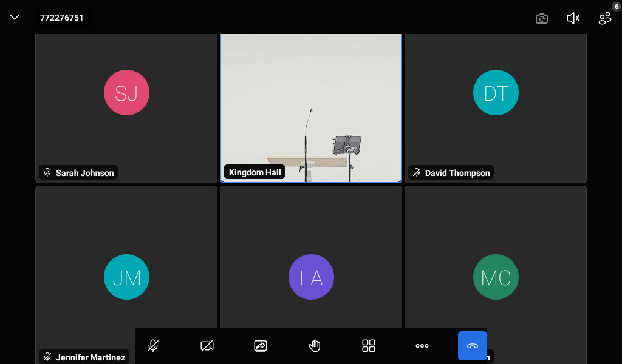Raise your hand in the meeting
The height and width of the screenshot is (364, 622).
point(314,346)
